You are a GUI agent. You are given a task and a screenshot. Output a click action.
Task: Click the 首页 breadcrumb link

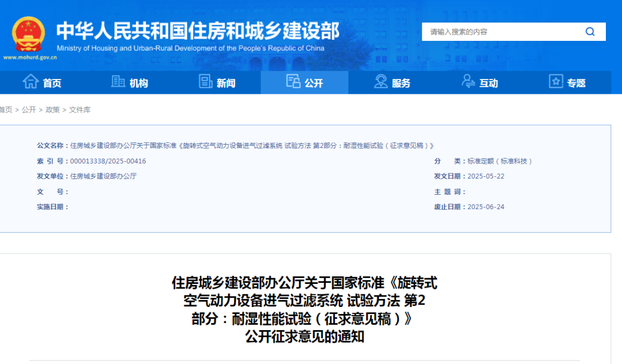pyautogui.click(x=6, y=110)
